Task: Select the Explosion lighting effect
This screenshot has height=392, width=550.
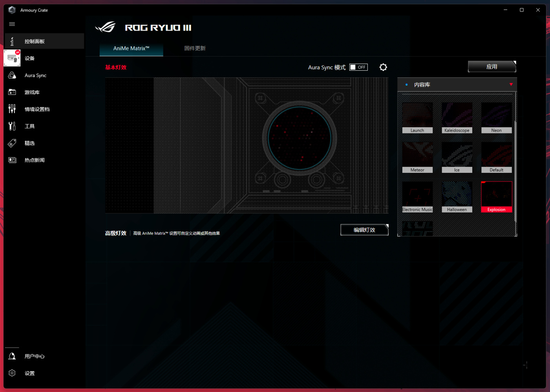Action: tap(497, 197)
